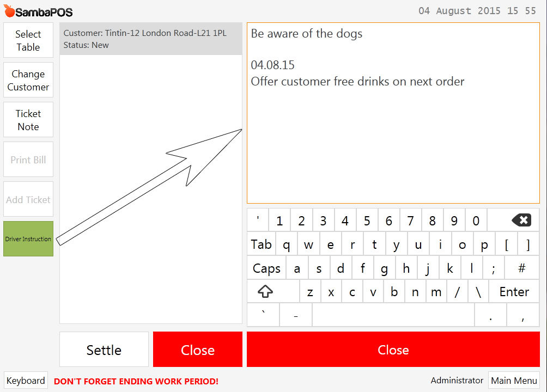This screenshot has width=547, height=392.
Task: Tap the 5 key
Action: [x=367, y=220]
